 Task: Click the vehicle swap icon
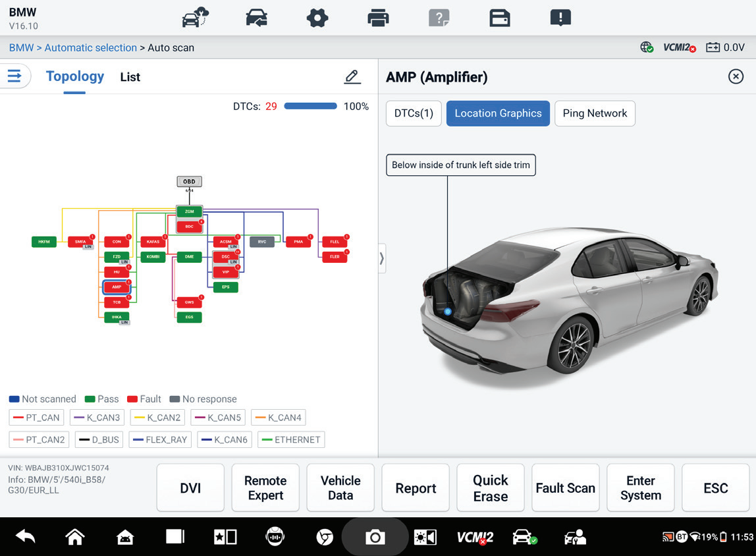tap(257, 19)
